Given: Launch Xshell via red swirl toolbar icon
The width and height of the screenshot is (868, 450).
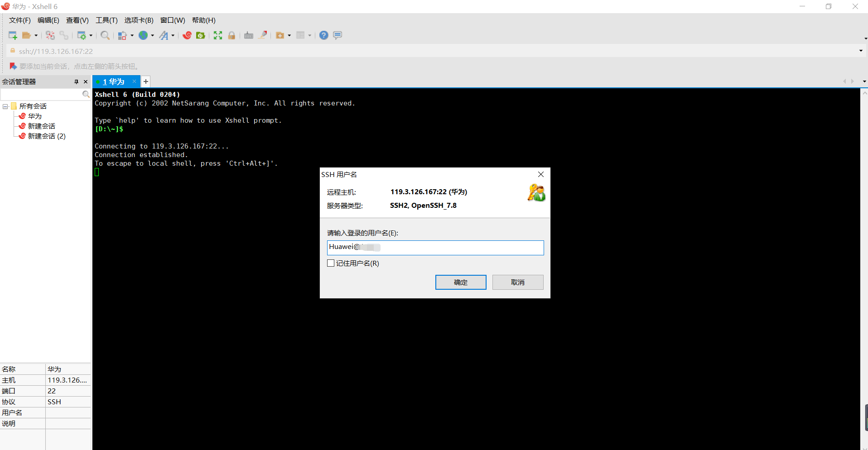Looking at the screenshot, I should (x=187, y=35).
